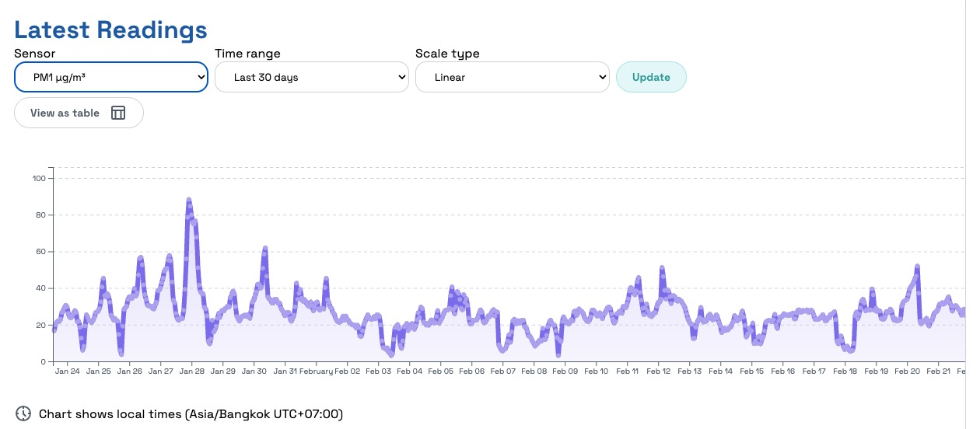
Task: Click the Update button
Action: click(x=651, y=77)
